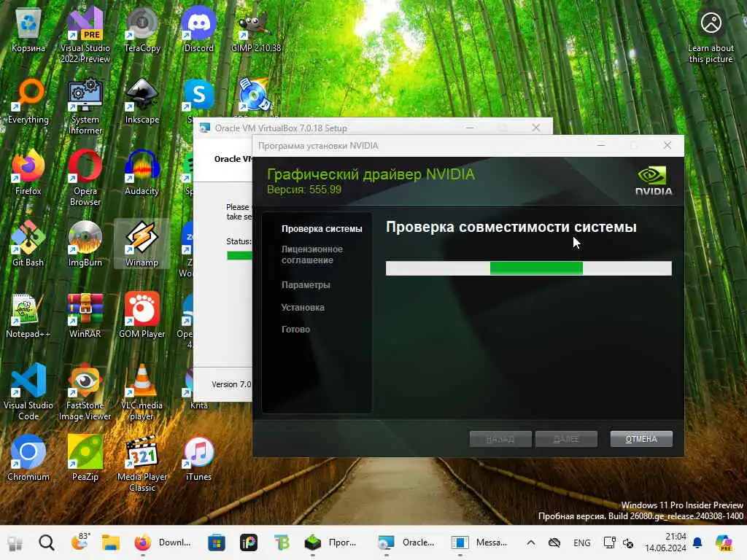This screenshot has height=560, width=747.
Task: Switch to Oracle... taskbar item
Action: point(406,542)
